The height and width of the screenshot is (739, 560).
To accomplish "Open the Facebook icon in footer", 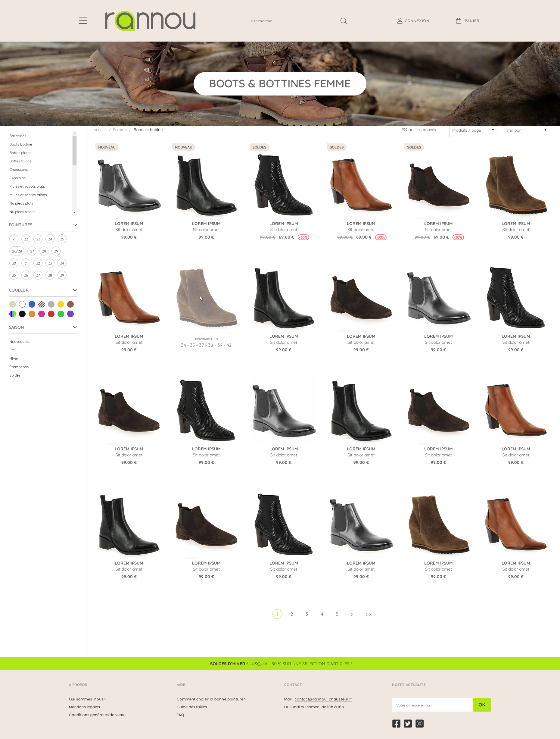I will click(397, 723).
